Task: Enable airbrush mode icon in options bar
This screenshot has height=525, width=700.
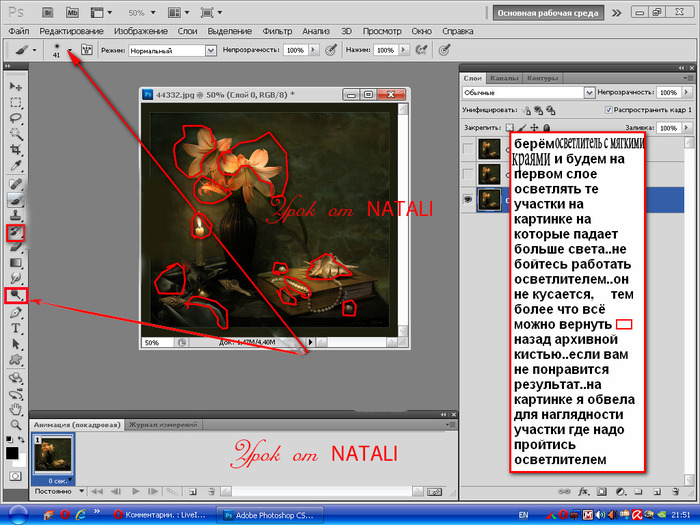Action: pos(421,50)
